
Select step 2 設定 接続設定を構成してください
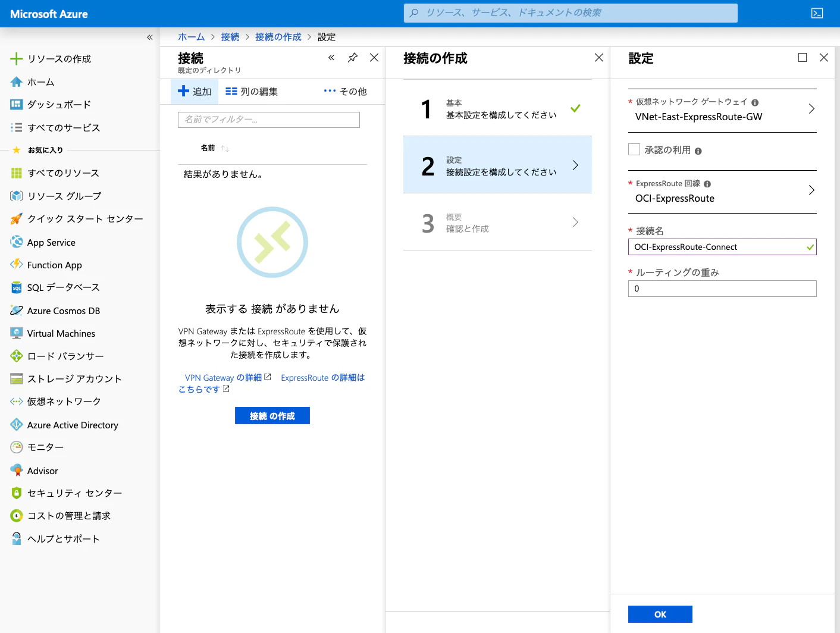(x=497, y=165)
